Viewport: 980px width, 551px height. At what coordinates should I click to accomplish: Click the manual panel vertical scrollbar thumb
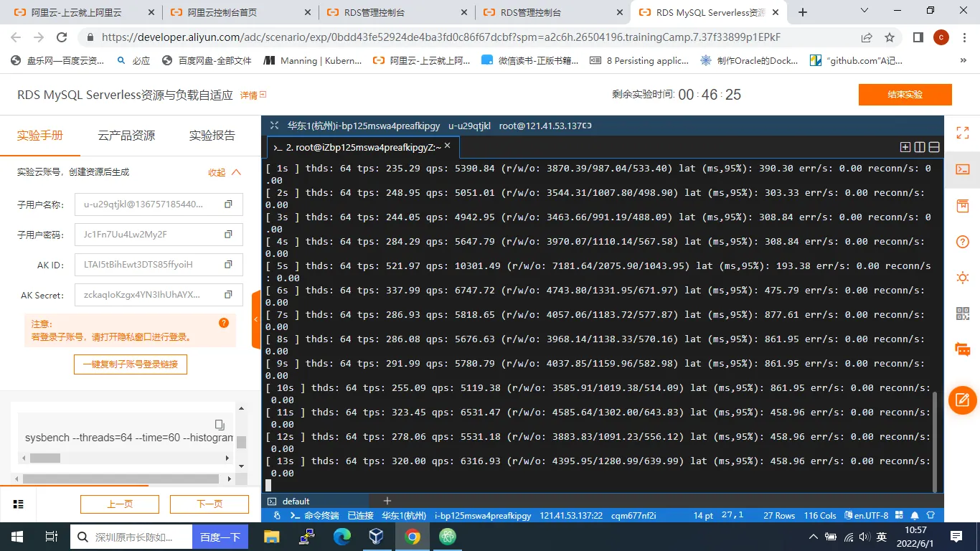(x=242, y=442)
